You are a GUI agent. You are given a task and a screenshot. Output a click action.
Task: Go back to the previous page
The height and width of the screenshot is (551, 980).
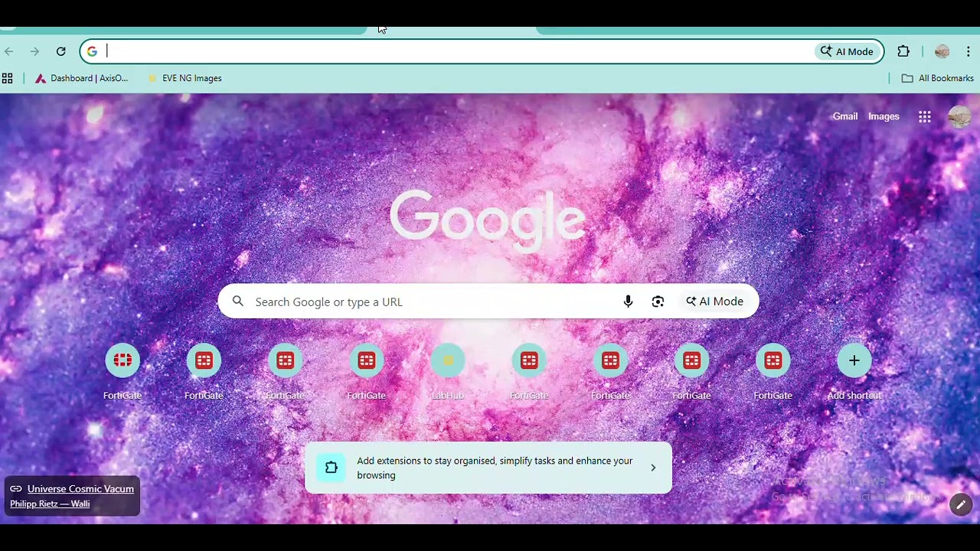[9, 51]
